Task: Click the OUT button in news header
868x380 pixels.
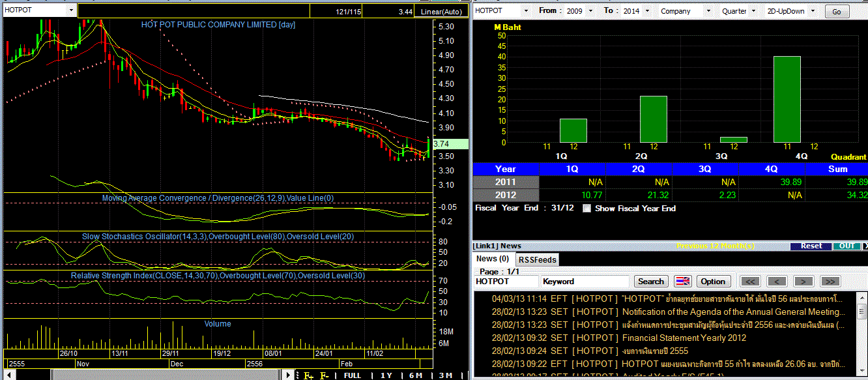Action: coord(846,246)
